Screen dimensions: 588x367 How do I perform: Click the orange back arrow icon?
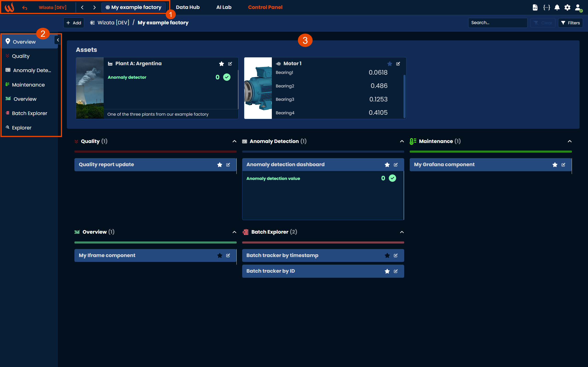(25, 8)
